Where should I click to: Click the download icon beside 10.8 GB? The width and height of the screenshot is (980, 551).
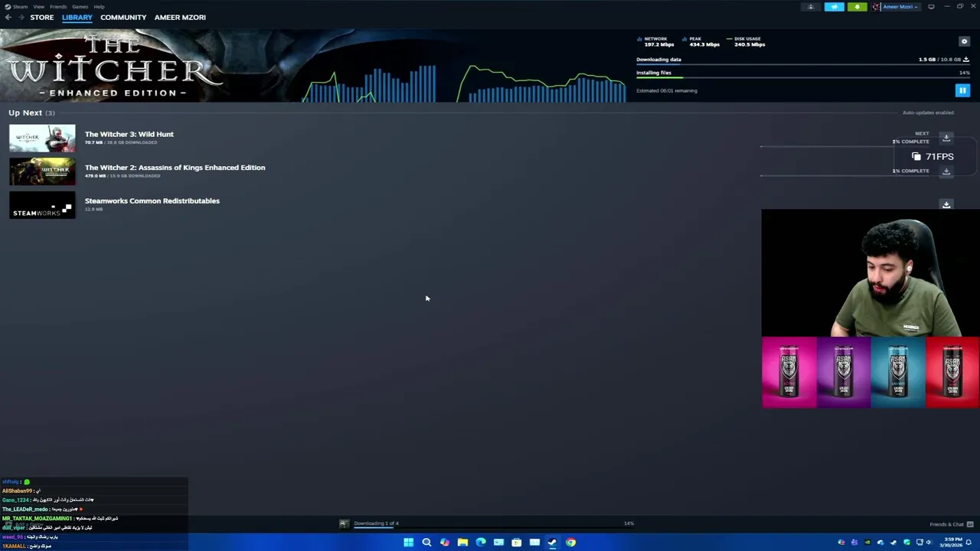tap(966, 60)
